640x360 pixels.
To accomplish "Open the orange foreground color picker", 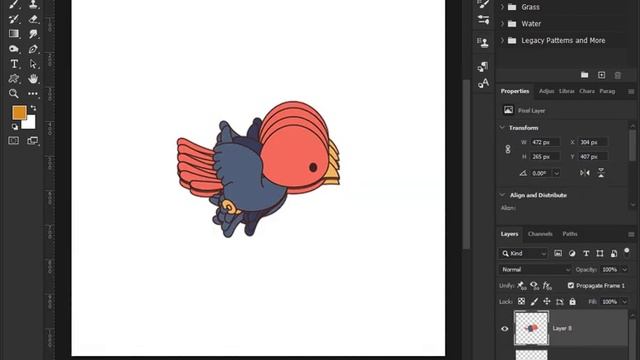I will tap(19, 113).
